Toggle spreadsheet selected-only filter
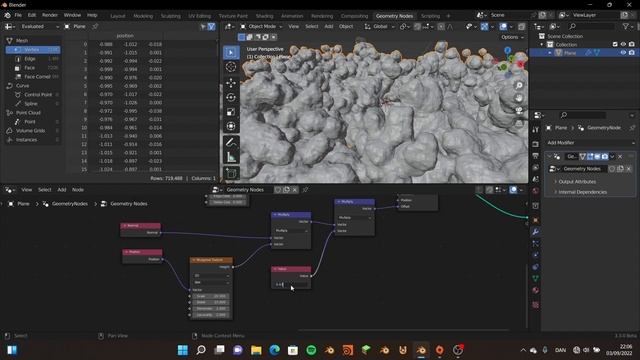 coord(203,27)
